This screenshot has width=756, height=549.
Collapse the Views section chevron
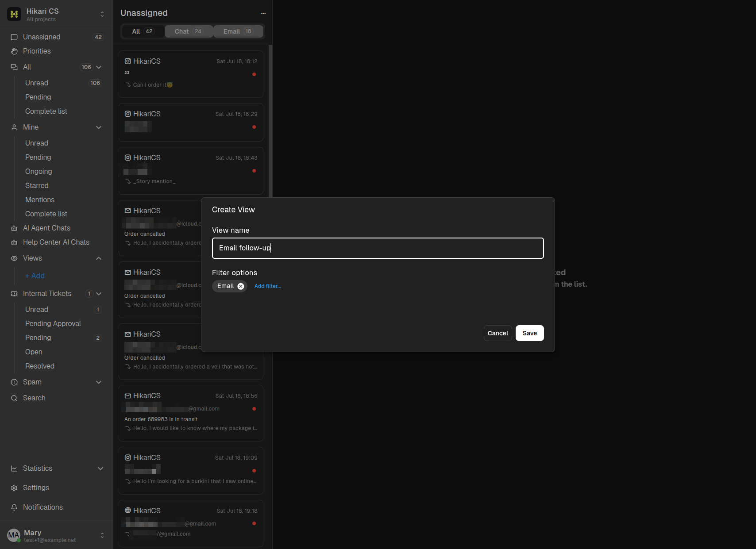pyautogui.click(x=99, y=258)
